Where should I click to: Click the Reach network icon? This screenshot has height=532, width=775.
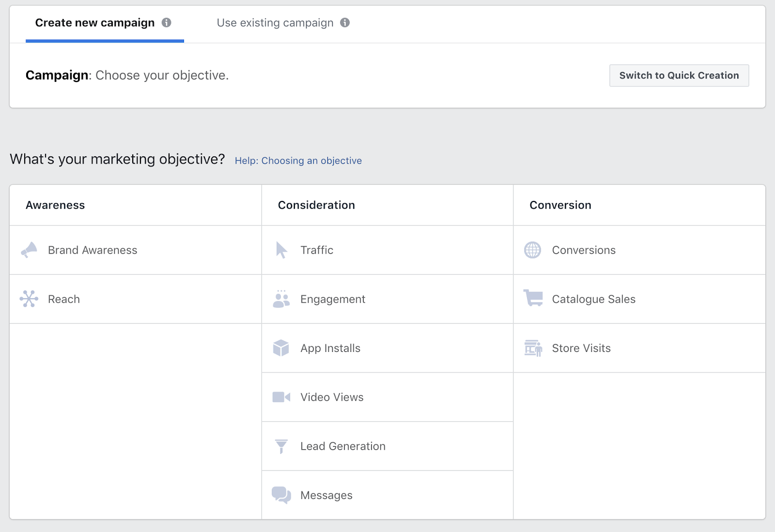pyautogui.click(x=29, y=299)
